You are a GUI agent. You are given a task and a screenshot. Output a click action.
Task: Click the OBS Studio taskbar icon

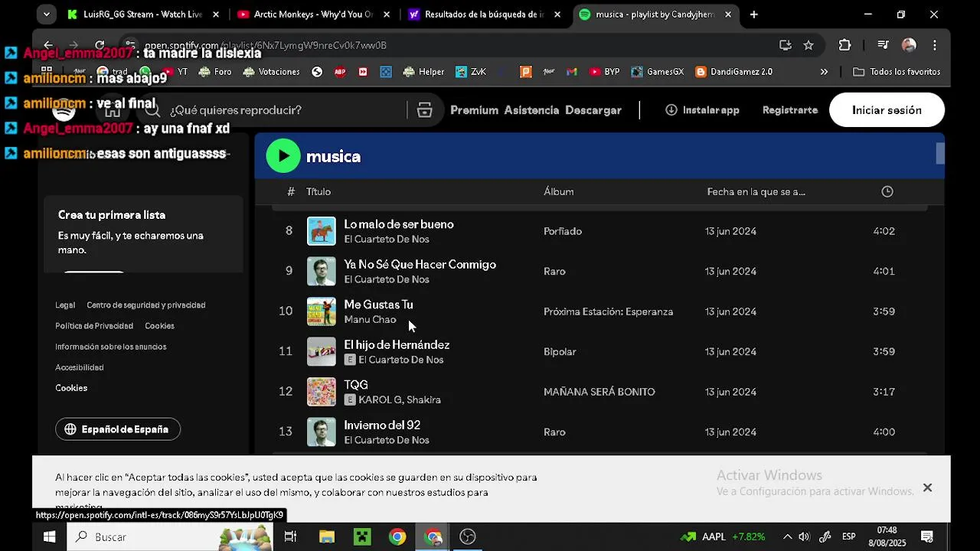468,536
